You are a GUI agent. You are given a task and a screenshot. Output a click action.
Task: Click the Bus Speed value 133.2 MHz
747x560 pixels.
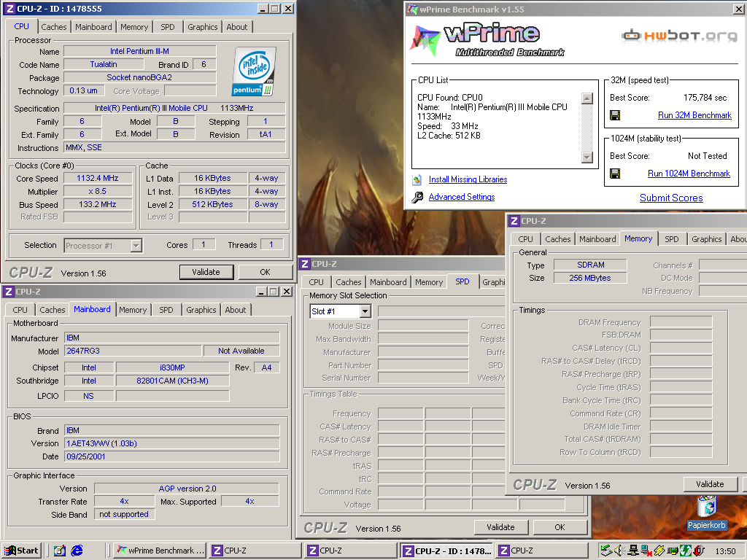click(98, 204)
